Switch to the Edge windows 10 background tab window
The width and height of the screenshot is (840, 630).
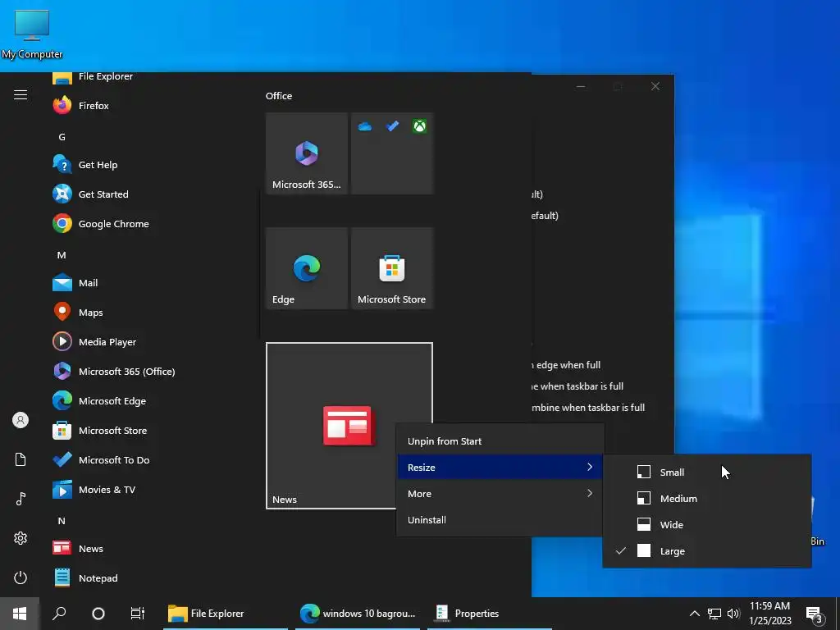coord(358,614)
